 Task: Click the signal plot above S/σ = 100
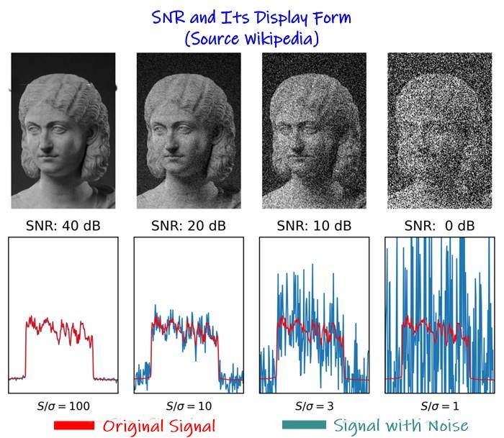[x=63, y=315]
